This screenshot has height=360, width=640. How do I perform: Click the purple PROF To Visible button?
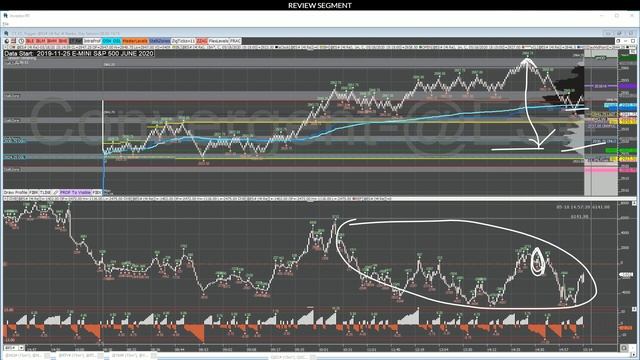(x=76, y=192)
